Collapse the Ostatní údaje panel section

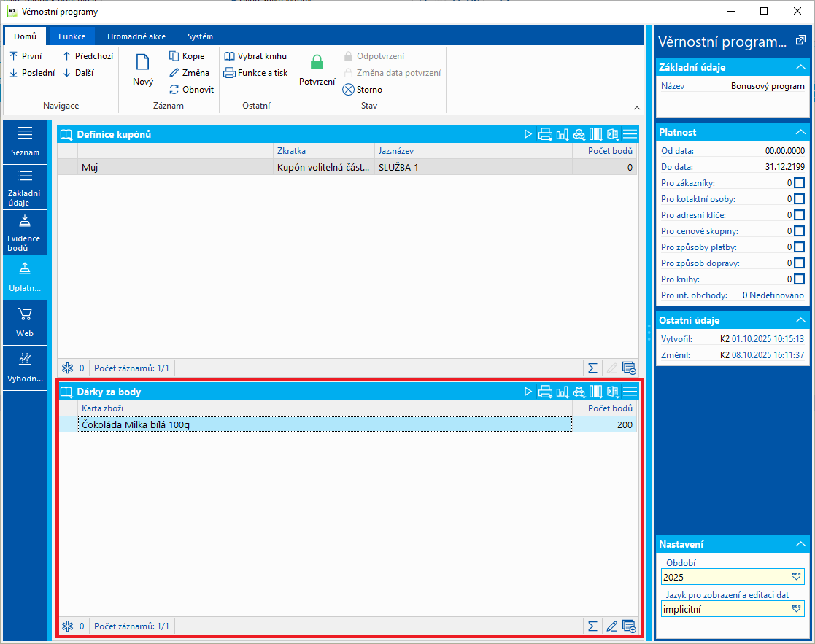pyautogui.click(x=800, y=320)
